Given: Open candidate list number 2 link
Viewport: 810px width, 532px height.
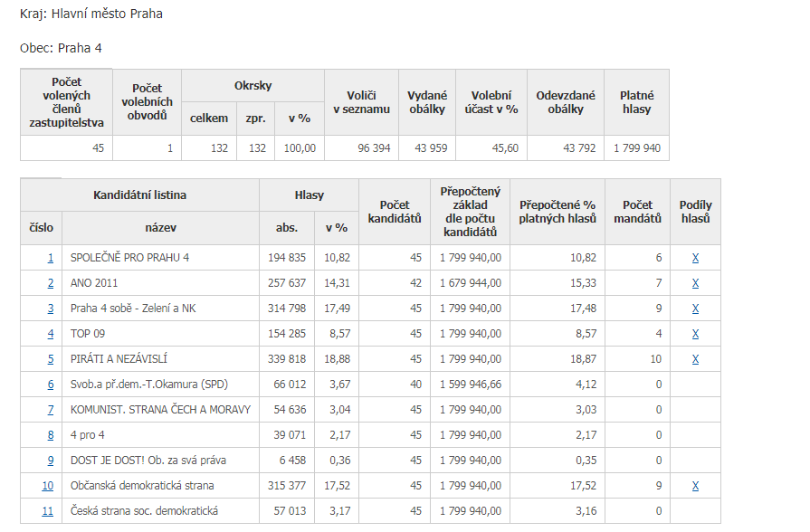Looking at the screenshot, I should coord(50,283).
